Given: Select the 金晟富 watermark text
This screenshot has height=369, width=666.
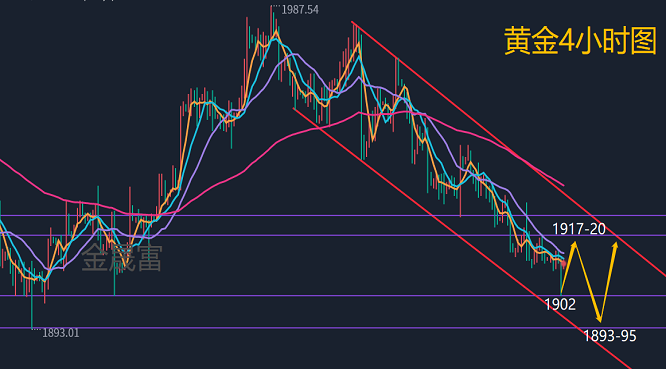Looking at the screenshot, I should pos(122,258).
